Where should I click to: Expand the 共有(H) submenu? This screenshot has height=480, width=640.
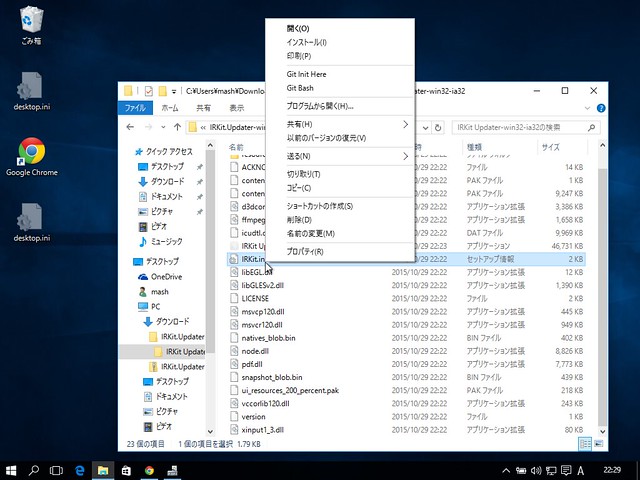pyautogui.click(x=340, y=124)
